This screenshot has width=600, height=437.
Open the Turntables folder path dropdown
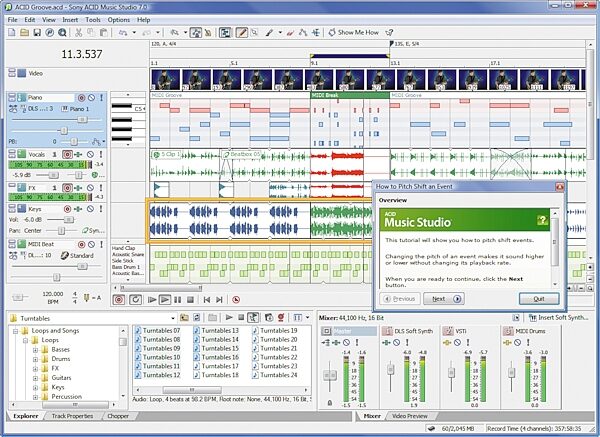pyautogui.click(x=173, y=318)
